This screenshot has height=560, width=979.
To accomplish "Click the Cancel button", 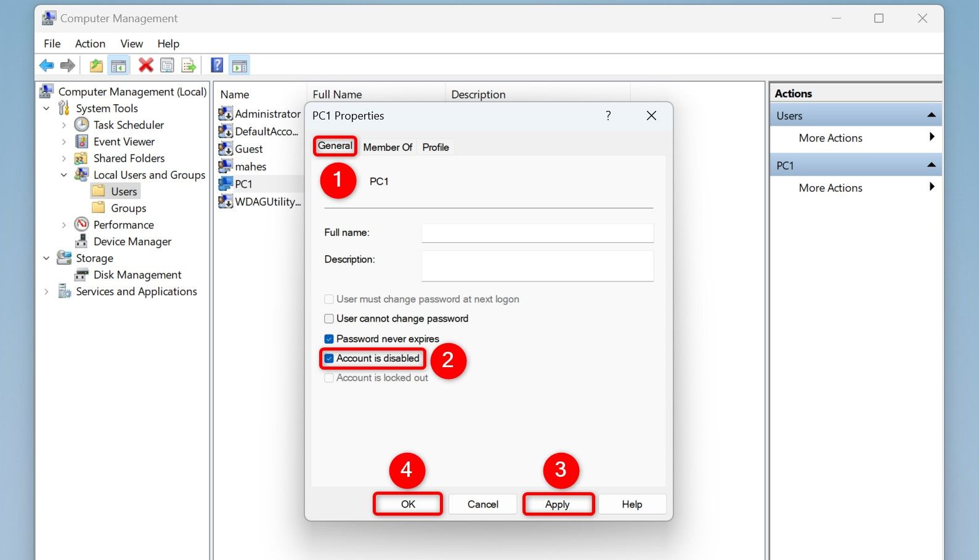I will (x=482, y=504).
